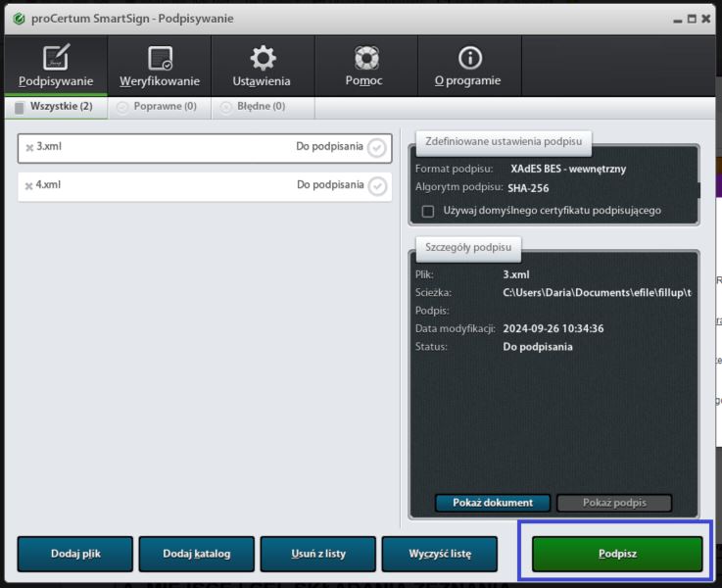
Task: Open the Podpisywanie signing section
Action: click(x=56, y=66)
